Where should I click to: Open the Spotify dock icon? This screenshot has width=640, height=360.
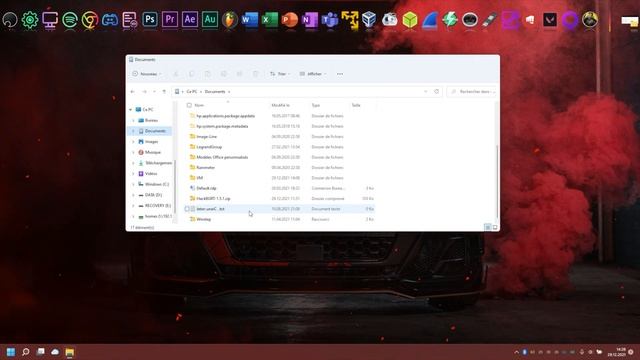coord(70,20)
